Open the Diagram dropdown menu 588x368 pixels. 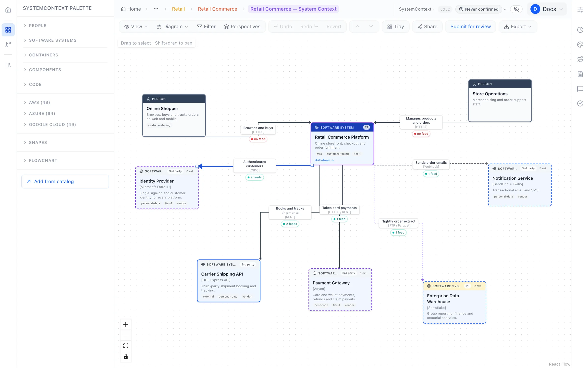[x=172, y=26]
